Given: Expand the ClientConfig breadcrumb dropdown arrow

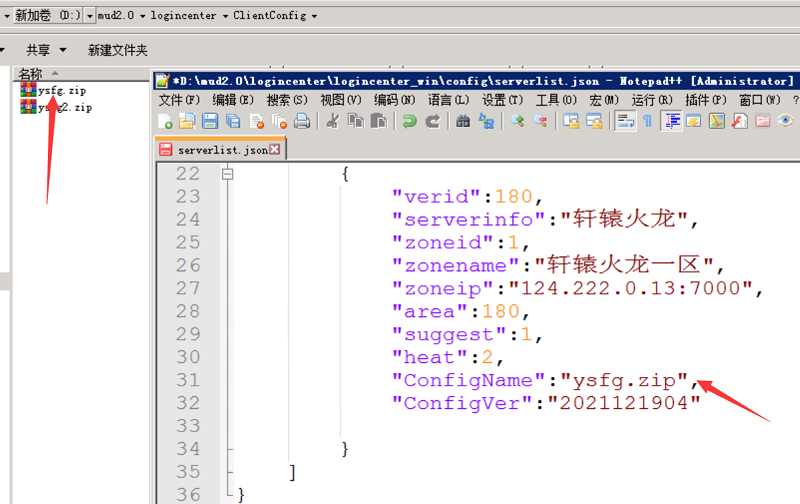Looking at the screenshot, I should [314, 16].
